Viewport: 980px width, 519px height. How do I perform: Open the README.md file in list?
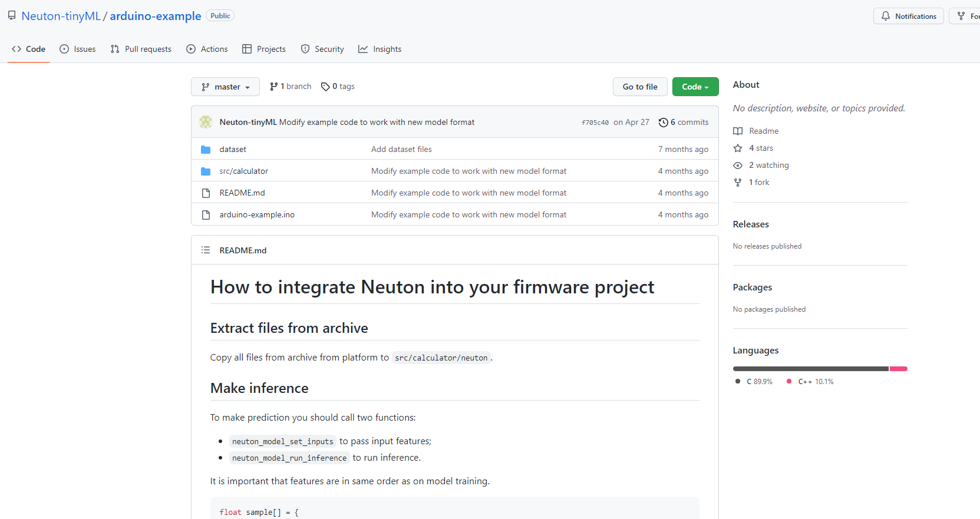pyautogui.click(x=242, y=193)
